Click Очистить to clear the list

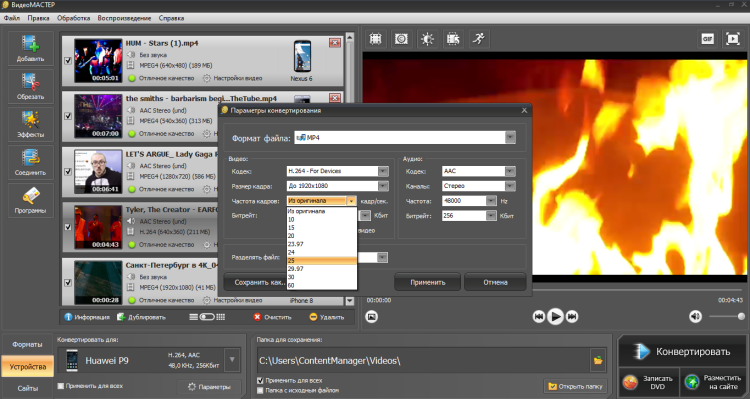[272, 317]
